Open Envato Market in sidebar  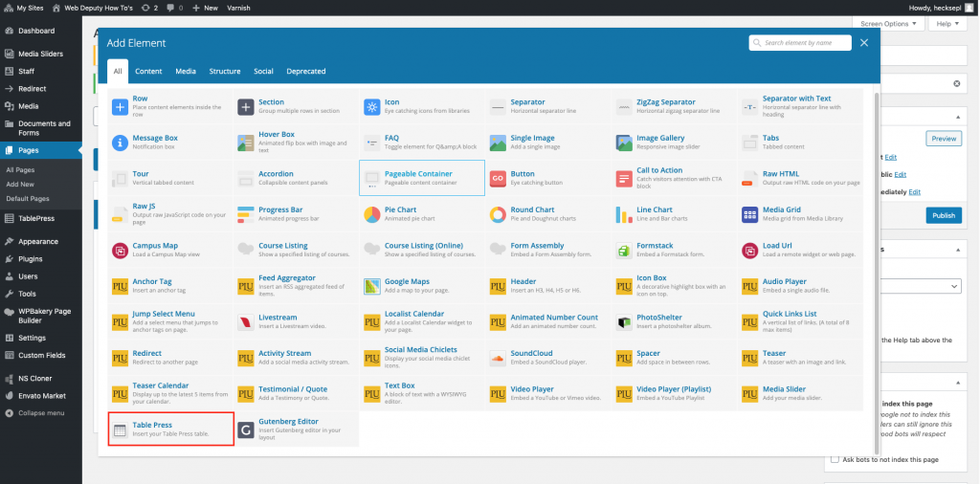(x=40, y=395)
